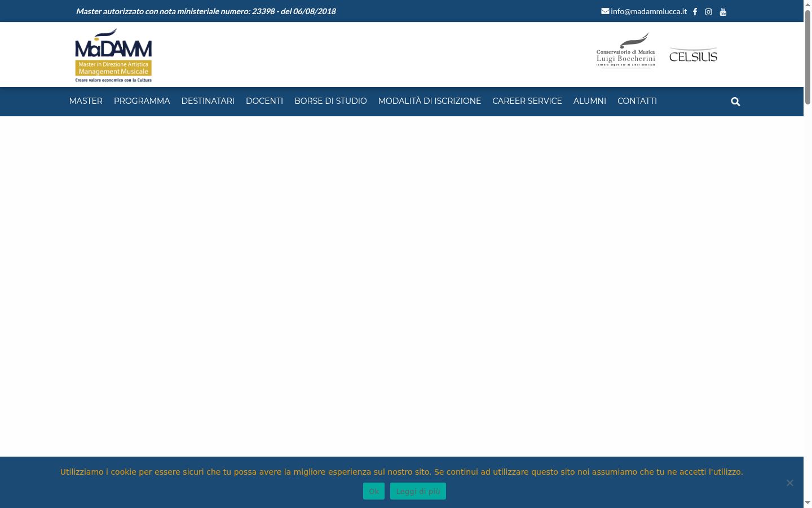Screen dimensions: 812x508
Task: Open the DESTINATARI menu item
Action: point(208,101)
